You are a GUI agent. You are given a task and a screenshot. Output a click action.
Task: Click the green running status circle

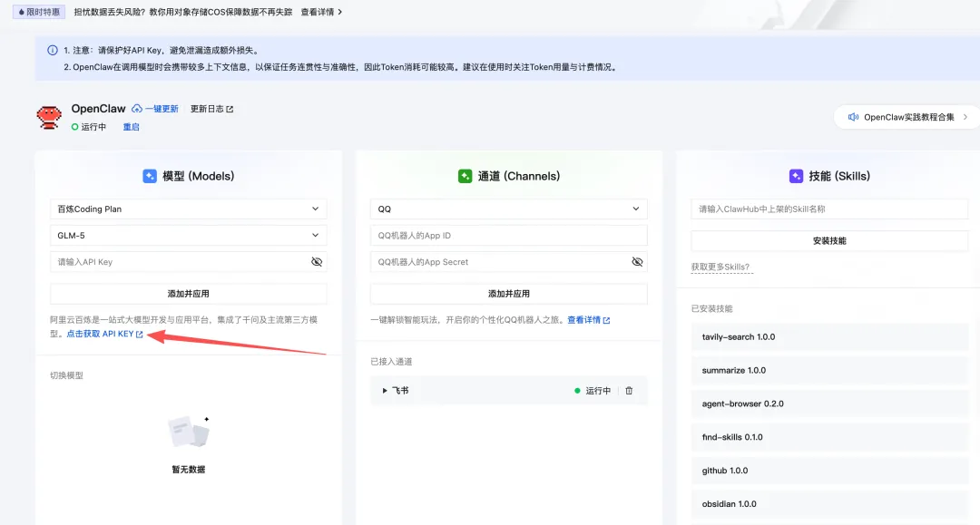(x=75, y=127)
